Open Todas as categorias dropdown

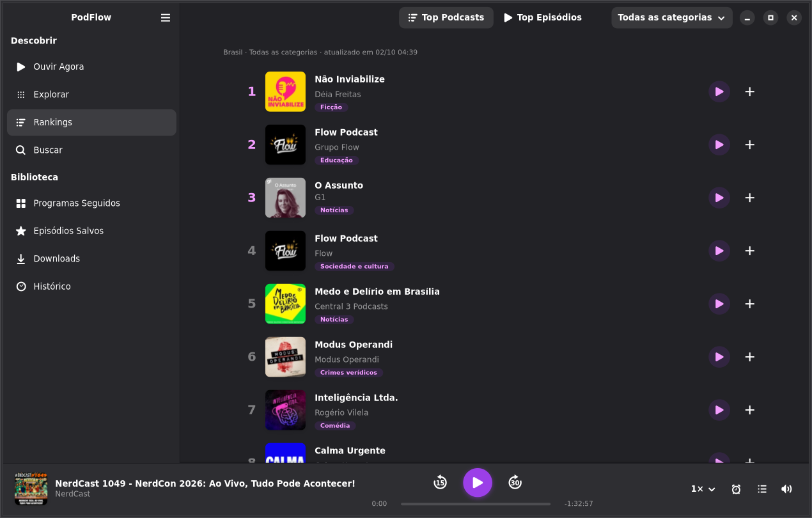point(672,18)
